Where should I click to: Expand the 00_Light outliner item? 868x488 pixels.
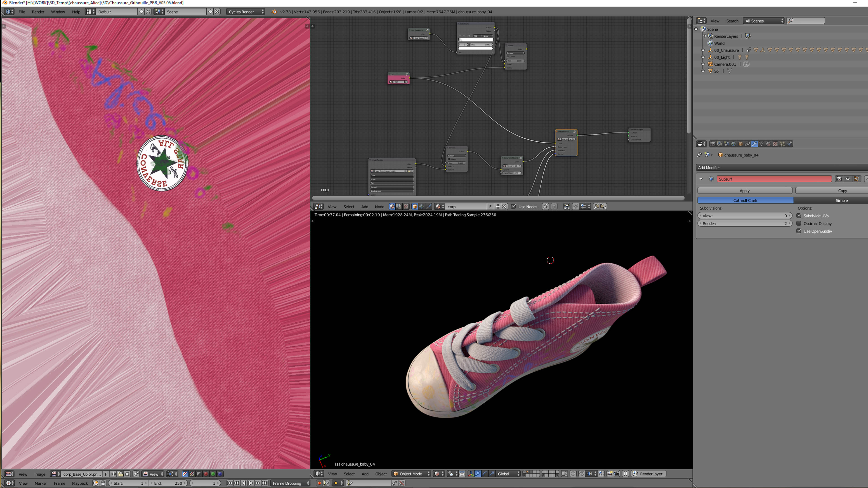pyautogui.click(x=703, y=57)
